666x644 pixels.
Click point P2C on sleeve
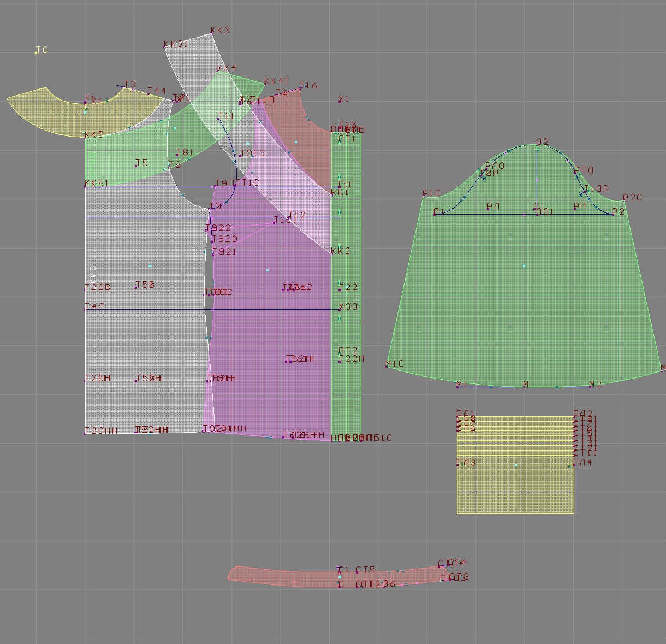pyautogui.click(x=624, y=200)
